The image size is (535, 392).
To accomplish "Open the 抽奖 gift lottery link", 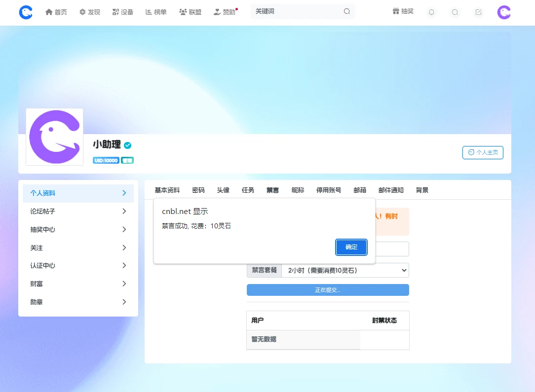I will point(403,12).
